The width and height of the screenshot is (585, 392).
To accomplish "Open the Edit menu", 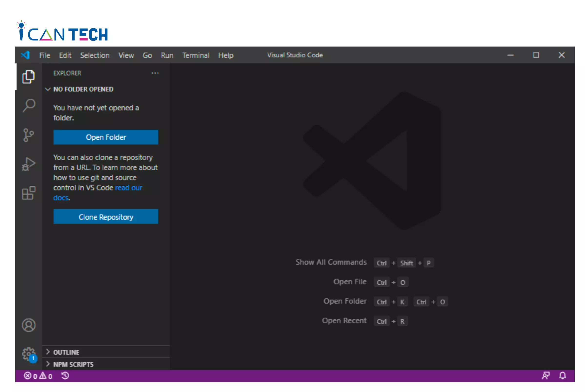I will click(x=65, y=55).
